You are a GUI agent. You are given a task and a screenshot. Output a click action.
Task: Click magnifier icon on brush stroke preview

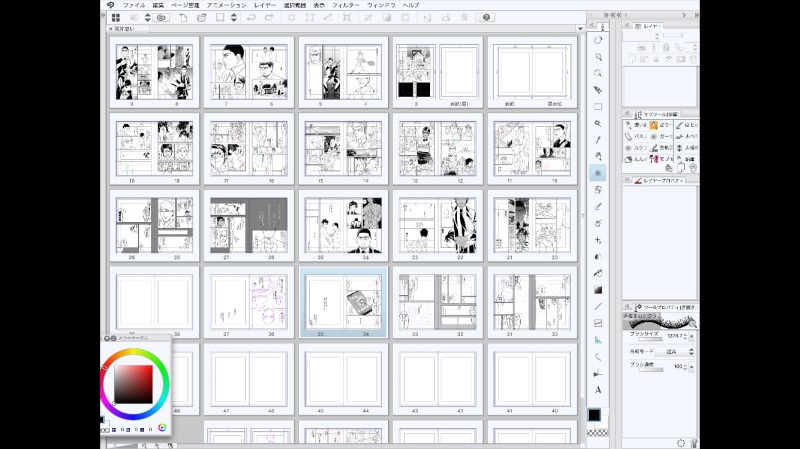(x=692, y=322)
